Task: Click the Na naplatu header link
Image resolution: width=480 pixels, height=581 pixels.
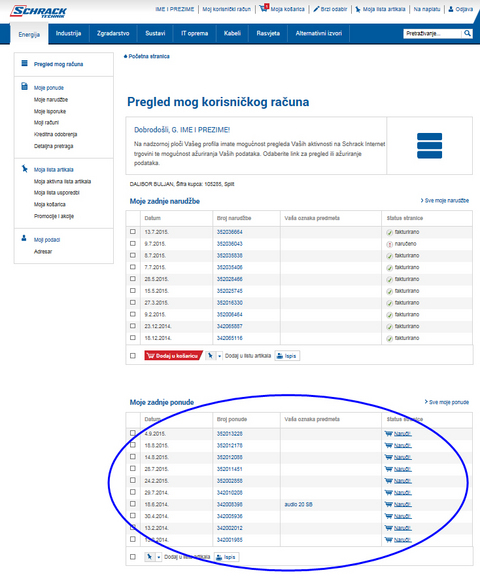Action: click(427, 9)
